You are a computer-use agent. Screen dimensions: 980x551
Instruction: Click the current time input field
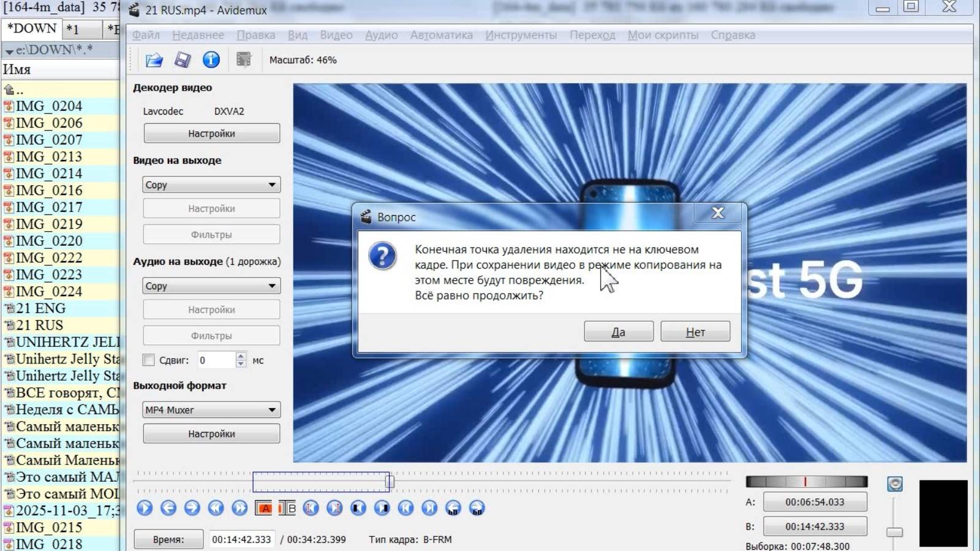point(241,539)
